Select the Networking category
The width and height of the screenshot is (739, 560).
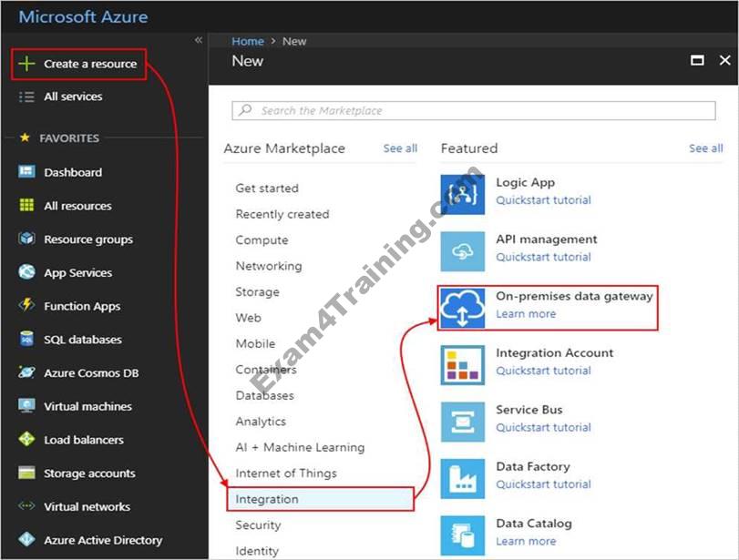tap(269, 266)
